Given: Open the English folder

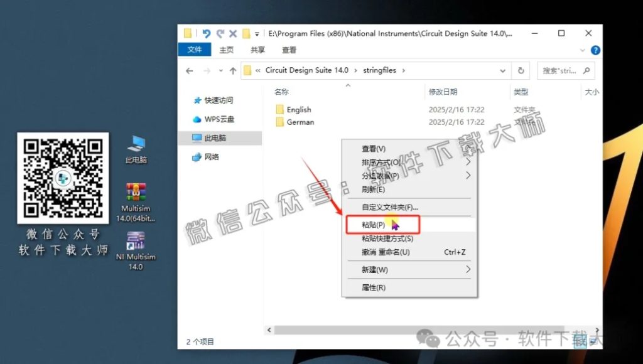Looking at the screenshot, I should tap(300, 109).
